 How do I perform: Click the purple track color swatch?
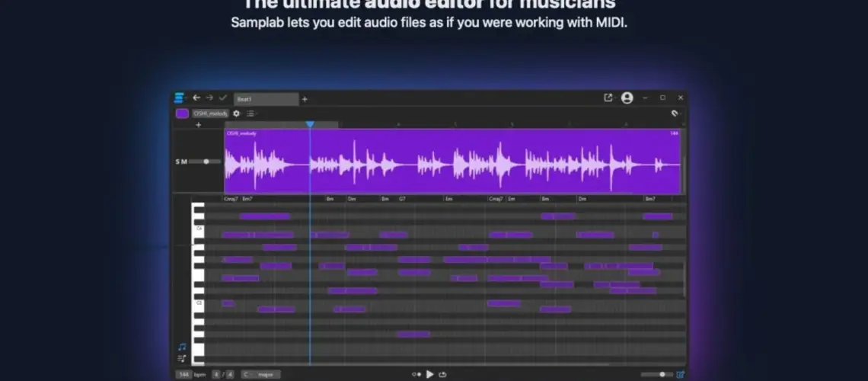click(x=182, y=114)
